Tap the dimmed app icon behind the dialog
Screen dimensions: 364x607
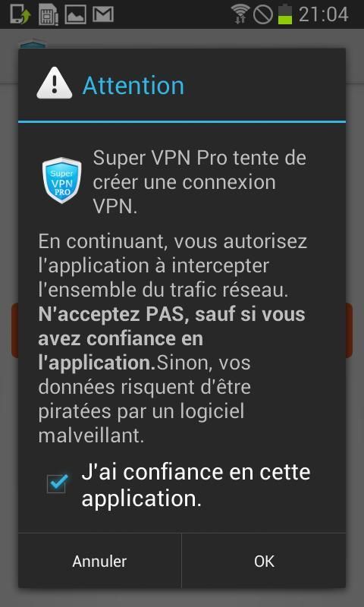33,43
